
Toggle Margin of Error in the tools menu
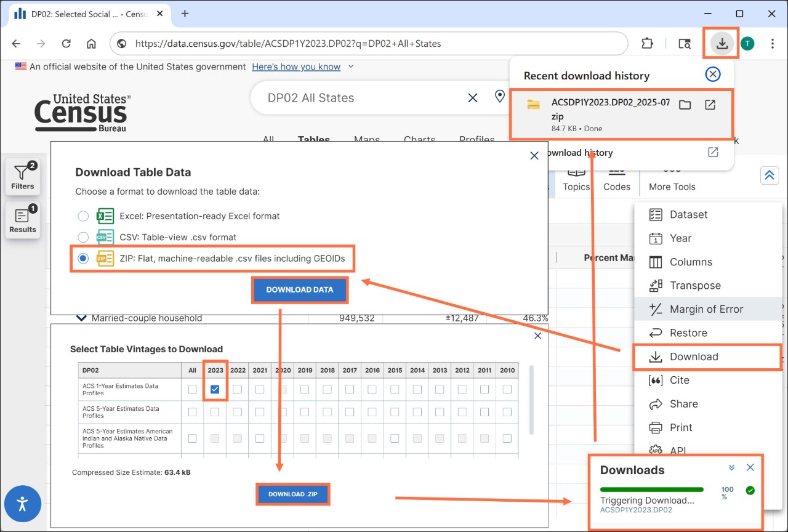pos(708,309)
